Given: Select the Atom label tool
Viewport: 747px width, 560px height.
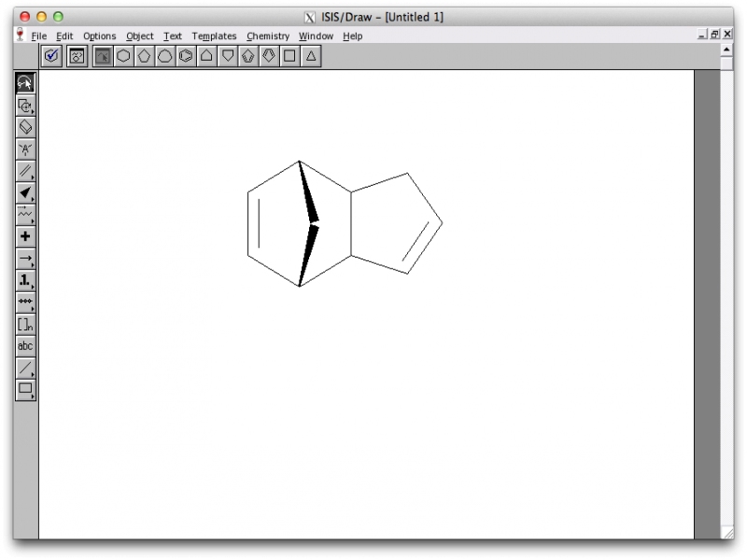Looking at the screenshot, I should pos(25,149).
